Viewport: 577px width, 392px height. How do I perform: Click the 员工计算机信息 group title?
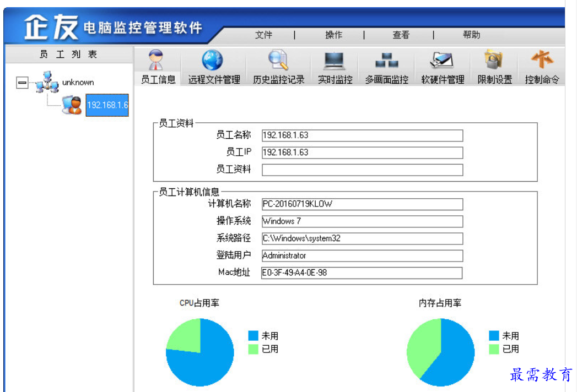(188, 192)
